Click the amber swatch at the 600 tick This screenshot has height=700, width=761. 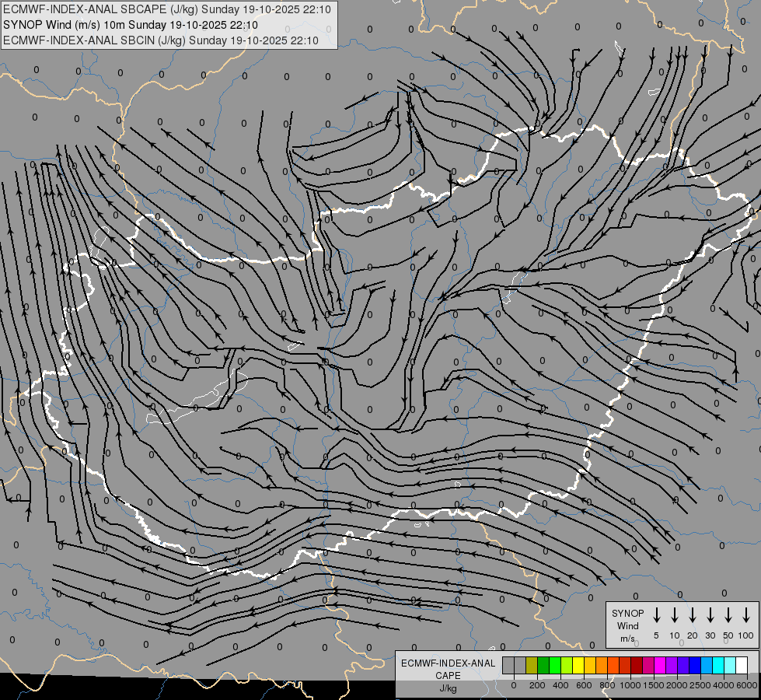[590, 665]
